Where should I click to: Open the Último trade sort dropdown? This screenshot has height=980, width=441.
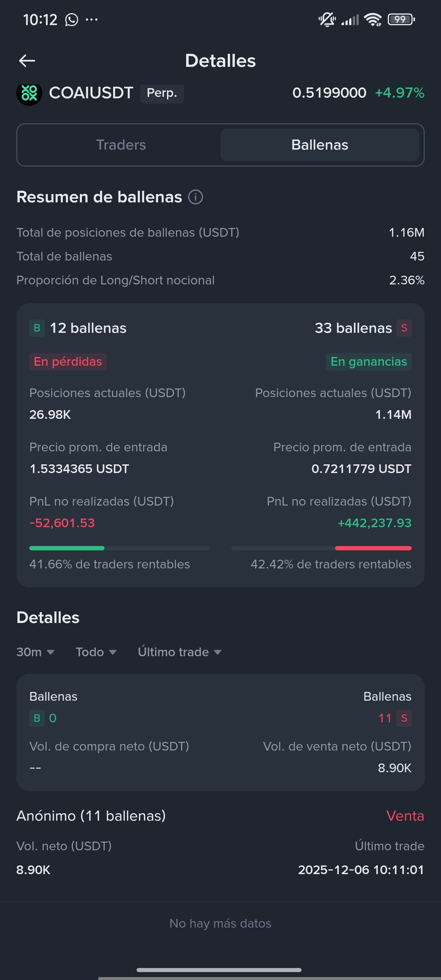(x=180, y=652)
